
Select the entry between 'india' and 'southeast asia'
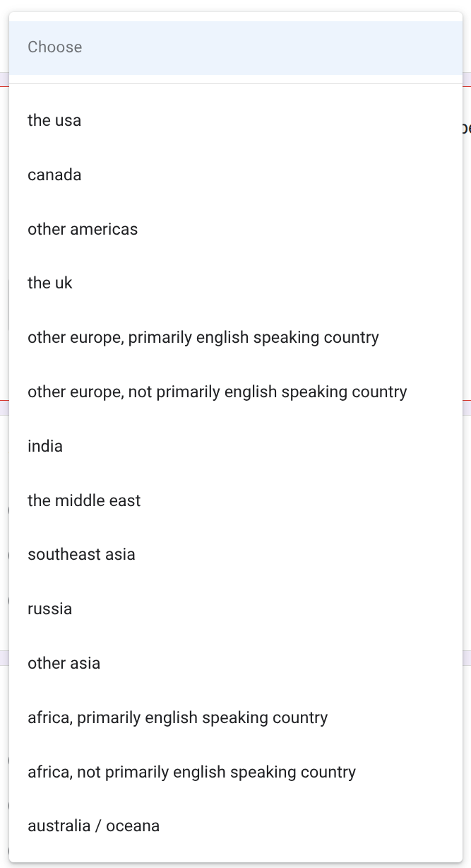(x=84, y=500)
